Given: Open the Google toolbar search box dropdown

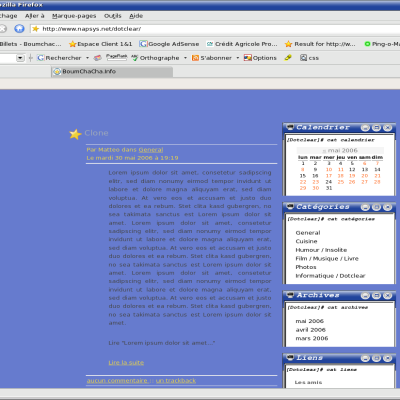Looking at the screenshot, I should coord(20,58).
